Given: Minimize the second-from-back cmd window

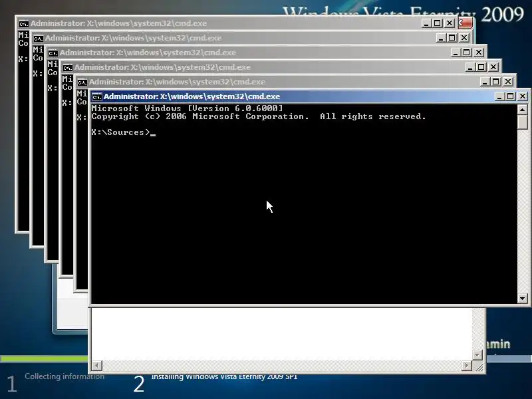Looking at the screenshot, I should point(441,38).
